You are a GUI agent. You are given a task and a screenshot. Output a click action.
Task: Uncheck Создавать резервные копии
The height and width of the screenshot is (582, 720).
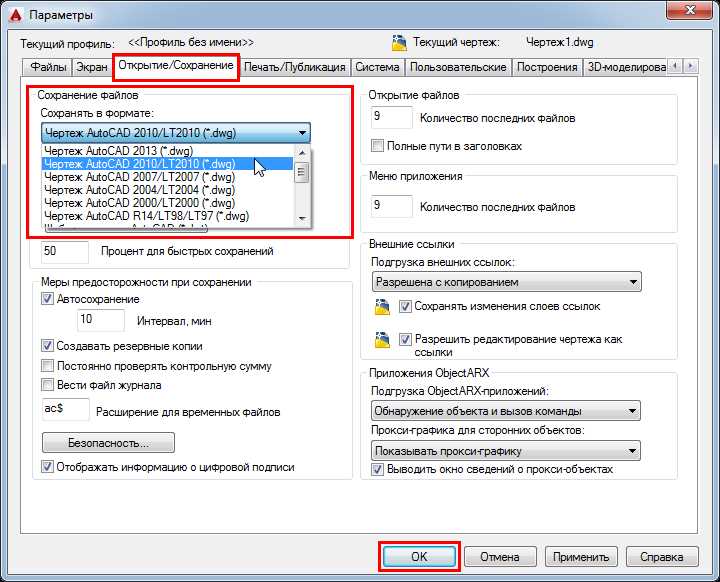[47, 345]
